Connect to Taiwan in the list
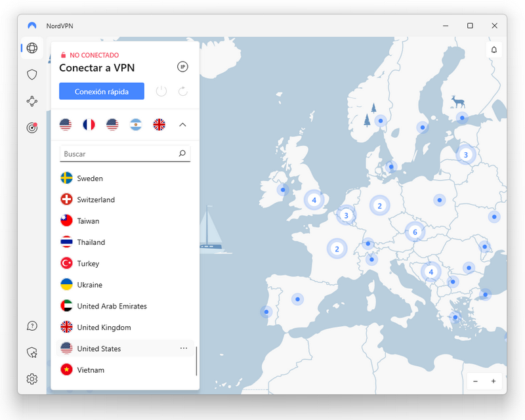 pos(125,220)
